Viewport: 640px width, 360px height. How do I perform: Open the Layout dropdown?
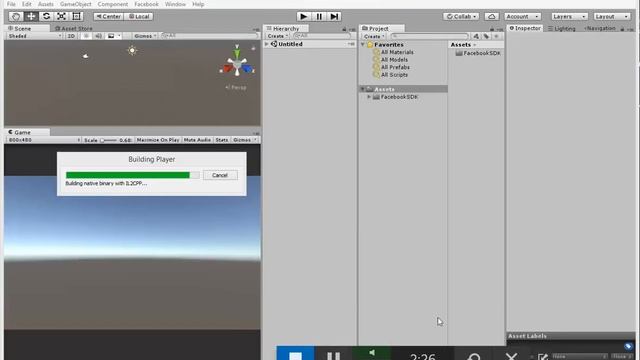(611, 16)
